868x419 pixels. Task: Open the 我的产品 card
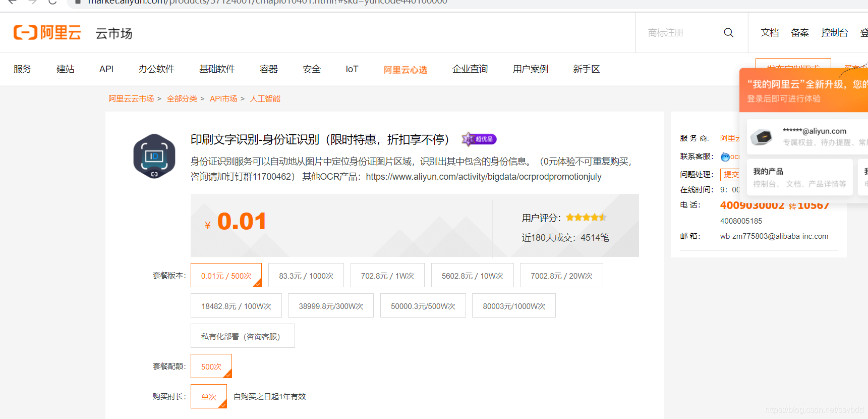(x=800, y=177)
